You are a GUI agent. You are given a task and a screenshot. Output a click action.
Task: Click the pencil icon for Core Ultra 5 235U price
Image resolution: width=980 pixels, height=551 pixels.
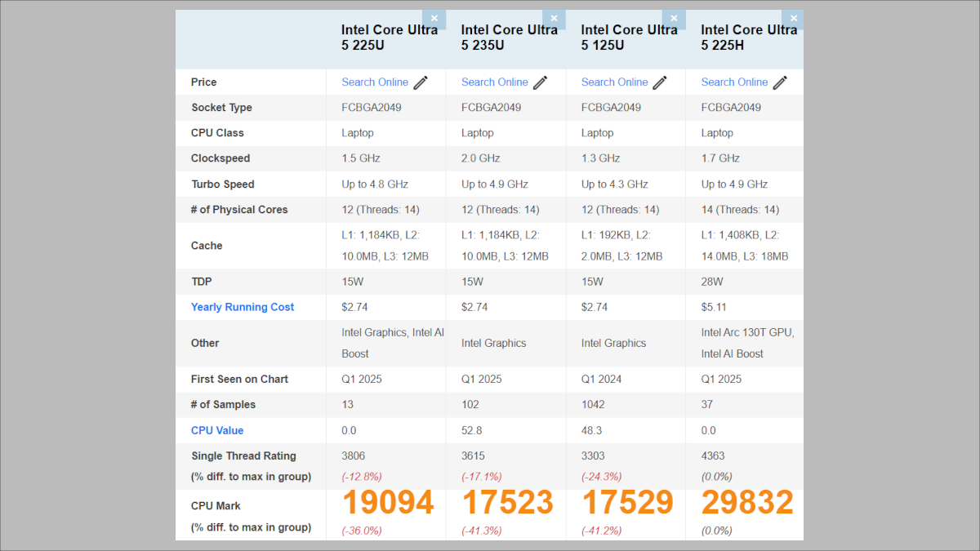(x=541, y=82)
